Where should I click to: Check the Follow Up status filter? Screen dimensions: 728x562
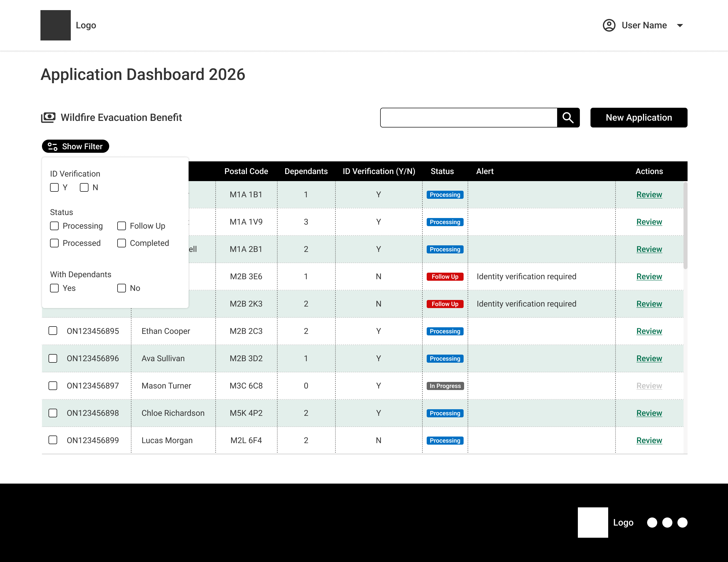click(x=122, y=226)
